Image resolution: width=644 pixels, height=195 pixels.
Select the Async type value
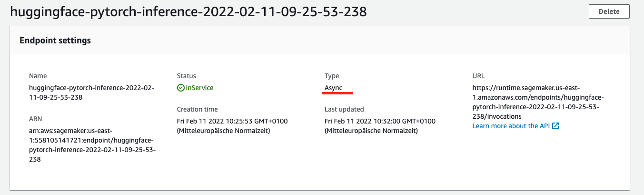pos(333,88)
